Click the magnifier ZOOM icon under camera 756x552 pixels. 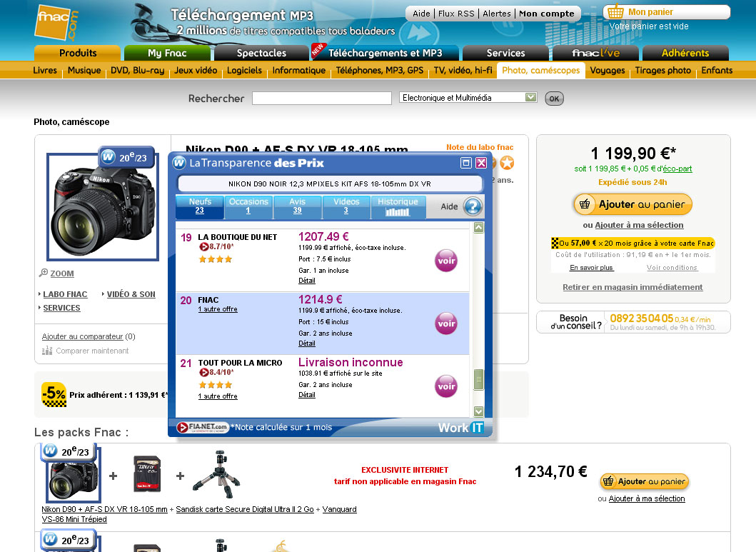(44, 273)
